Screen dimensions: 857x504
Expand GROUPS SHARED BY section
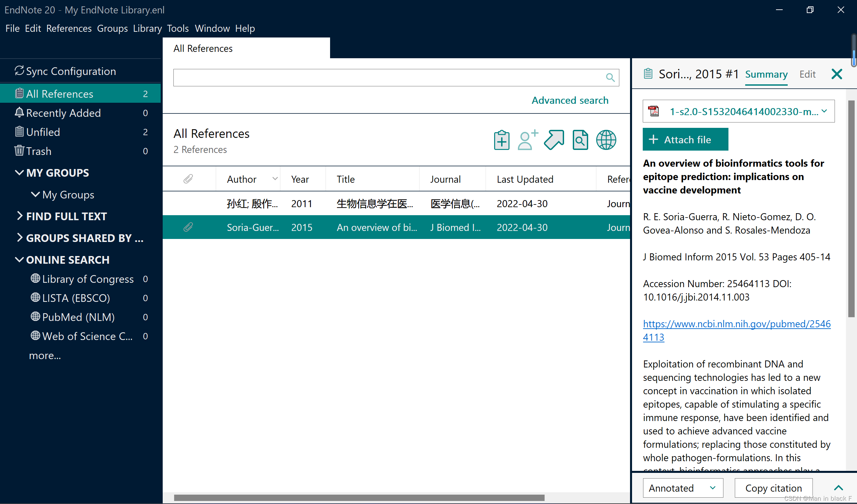tap(20, 237)
